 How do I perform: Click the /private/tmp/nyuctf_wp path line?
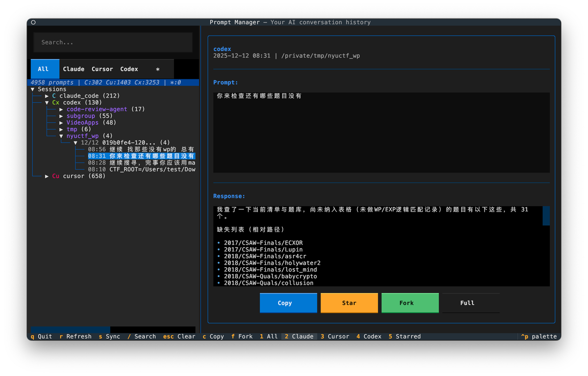(320, 56)
